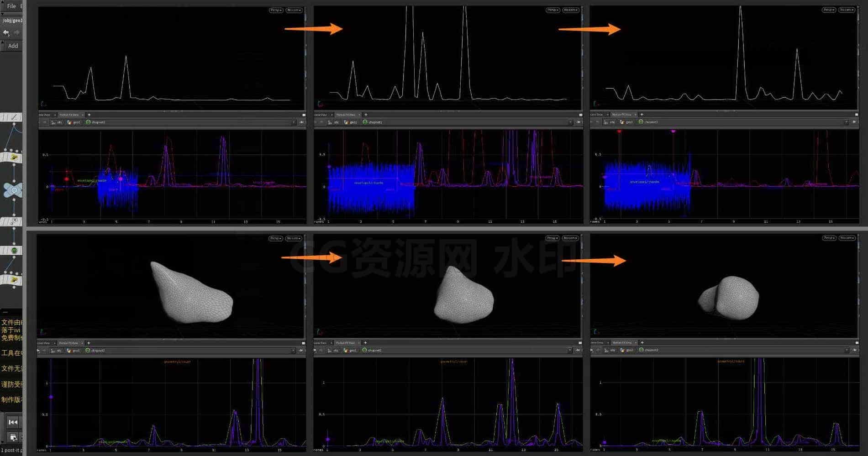Viewport: 868px width, 456px height.
Task: Open Persp dropdown in bottom-right viewport
Action: (x=829, y=238)
